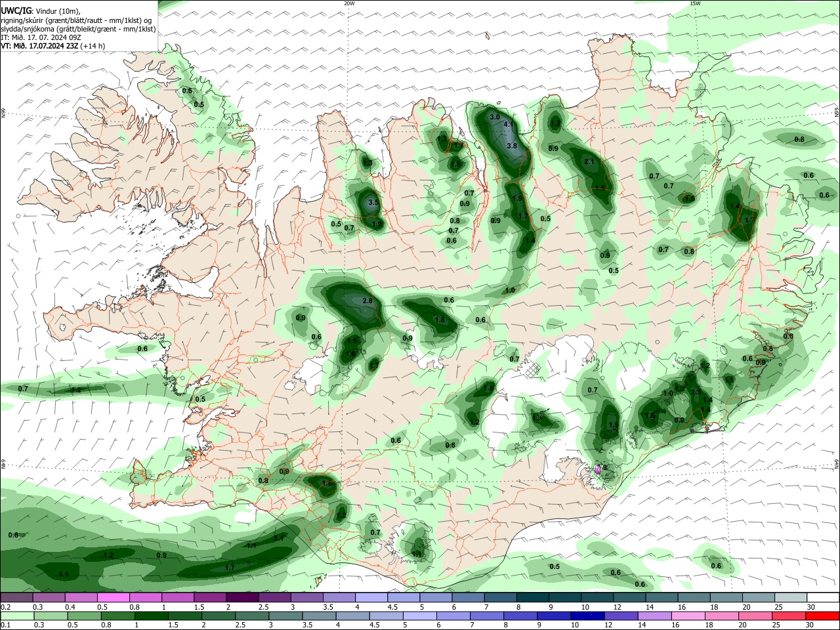Click the 20W longitude label
The width and height of the screenshot is (840, 630).
pos(349,3)
